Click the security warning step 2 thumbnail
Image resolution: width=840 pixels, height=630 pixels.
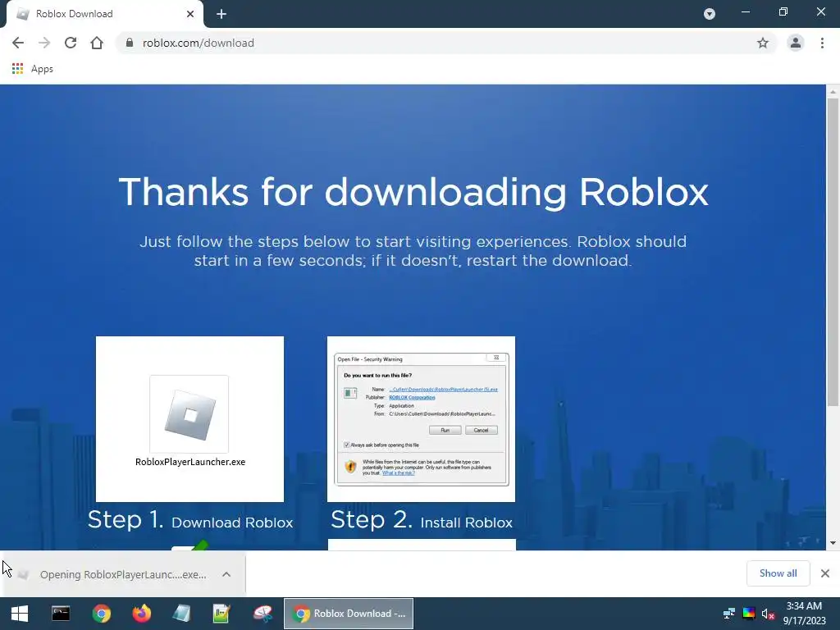click(421, 419)
